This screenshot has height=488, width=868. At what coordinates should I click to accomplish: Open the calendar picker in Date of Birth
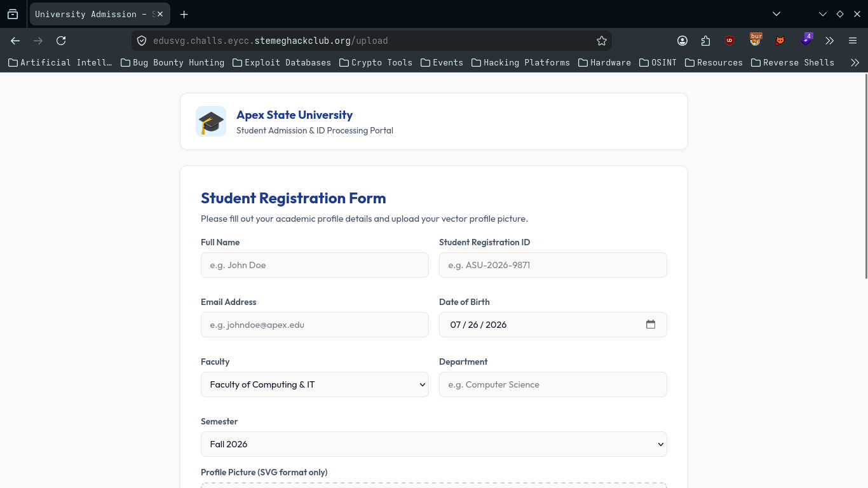[x=651, y=324]
